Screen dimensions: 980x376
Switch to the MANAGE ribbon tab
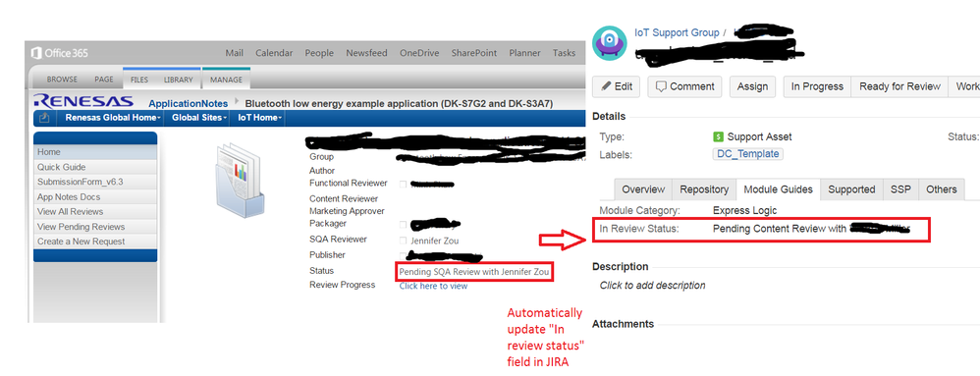click(x=226, y=80)
